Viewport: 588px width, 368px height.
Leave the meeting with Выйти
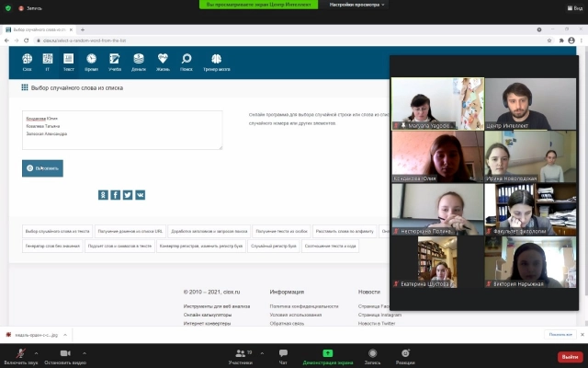coord(570,357)
